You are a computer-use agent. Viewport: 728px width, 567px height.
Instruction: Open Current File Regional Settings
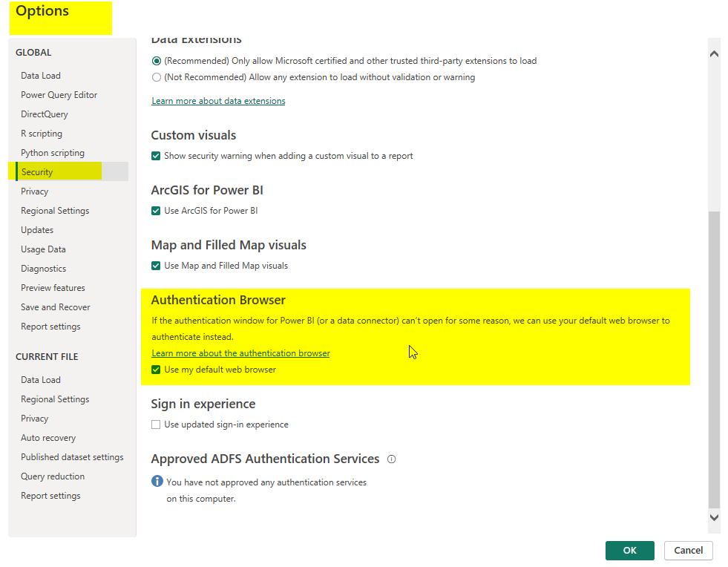coord(55,399)
